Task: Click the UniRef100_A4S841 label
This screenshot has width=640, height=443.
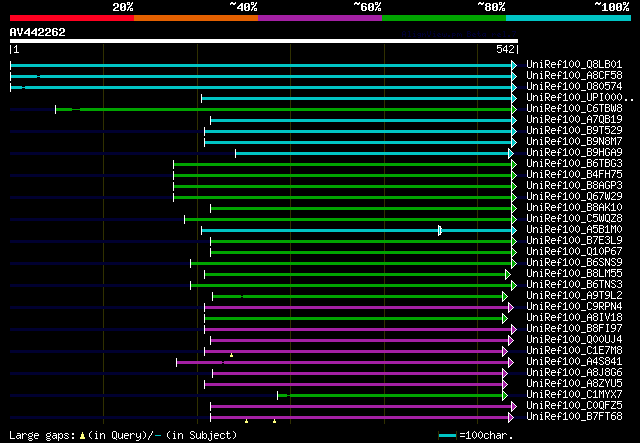Action: 574,362
